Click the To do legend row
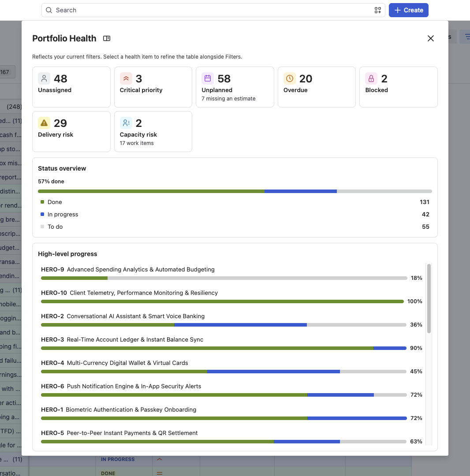The height and width of the screenshot is (476, 470). pos(235,227)
